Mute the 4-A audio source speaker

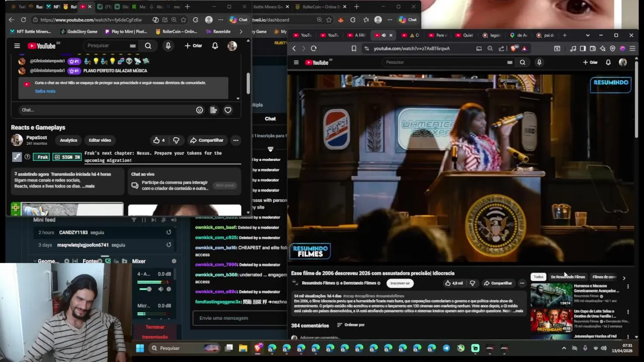(x=161, y=289)
